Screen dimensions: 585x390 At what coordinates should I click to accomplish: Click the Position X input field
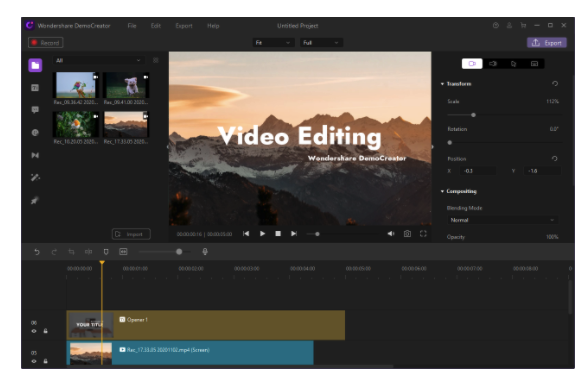(479, 171)
